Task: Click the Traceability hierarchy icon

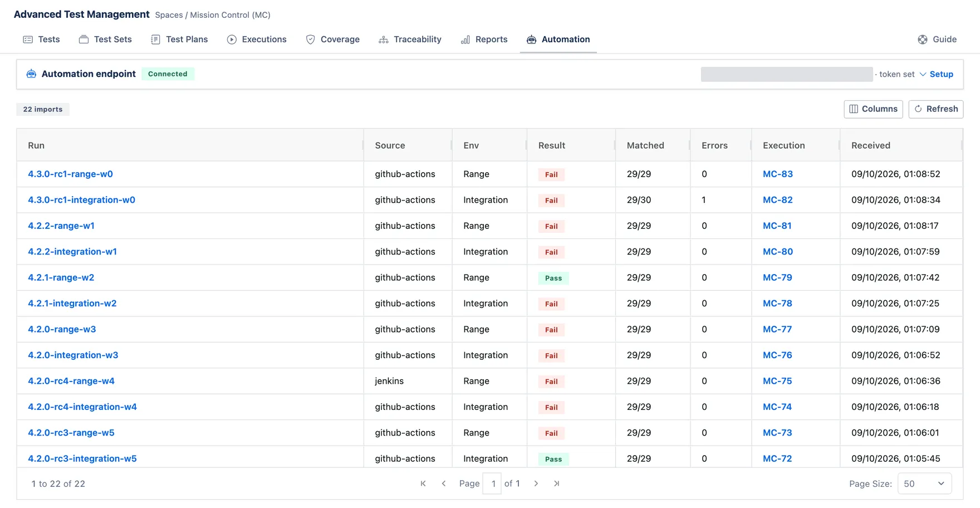Action: coord(384,40)
